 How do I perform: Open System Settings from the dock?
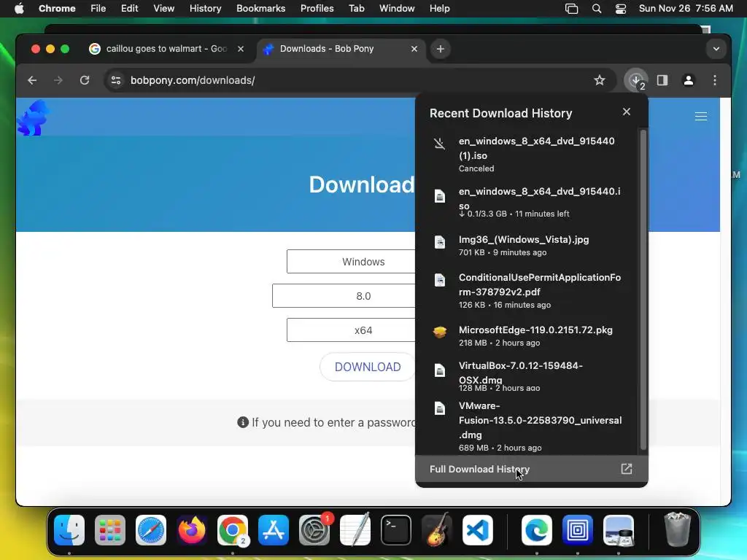(314, 530)
